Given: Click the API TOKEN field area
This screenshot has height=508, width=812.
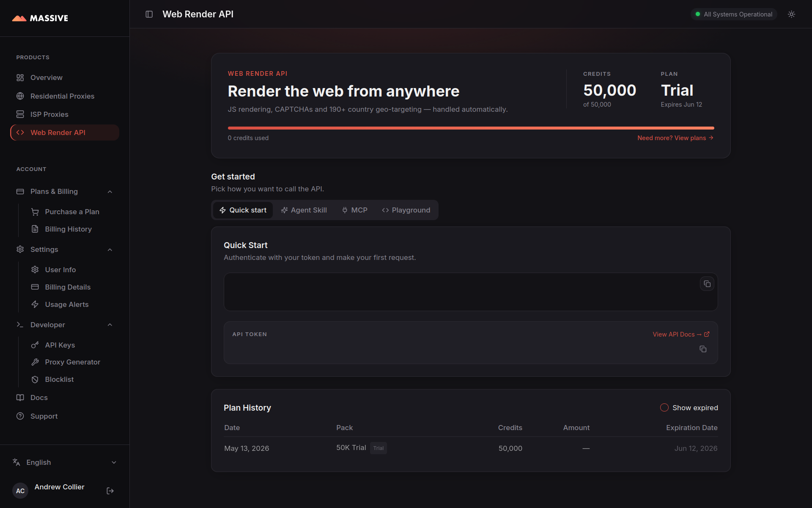Looking at the screenshot, I should pos(471,342).
